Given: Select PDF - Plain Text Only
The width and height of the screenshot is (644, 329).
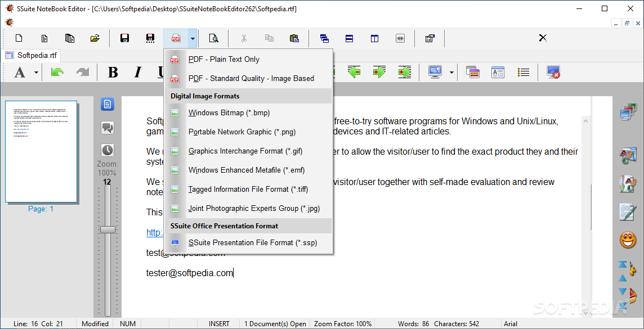Looking at the screenshot, I should click(248, 60).
